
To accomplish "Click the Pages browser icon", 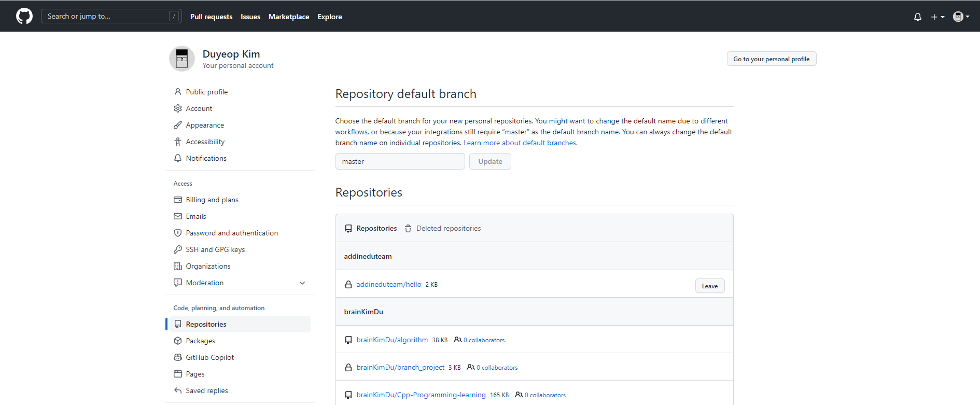I will point(178,374).
